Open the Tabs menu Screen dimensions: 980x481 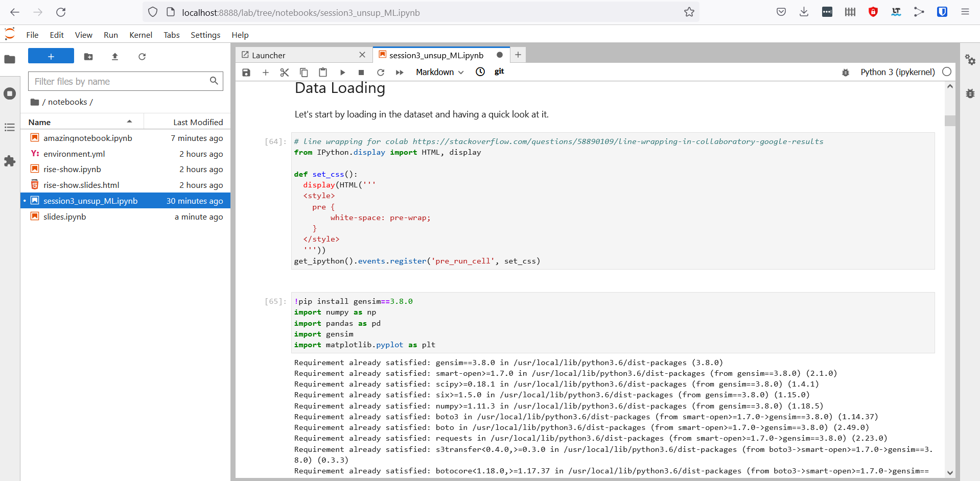click(x=172, y=35)
